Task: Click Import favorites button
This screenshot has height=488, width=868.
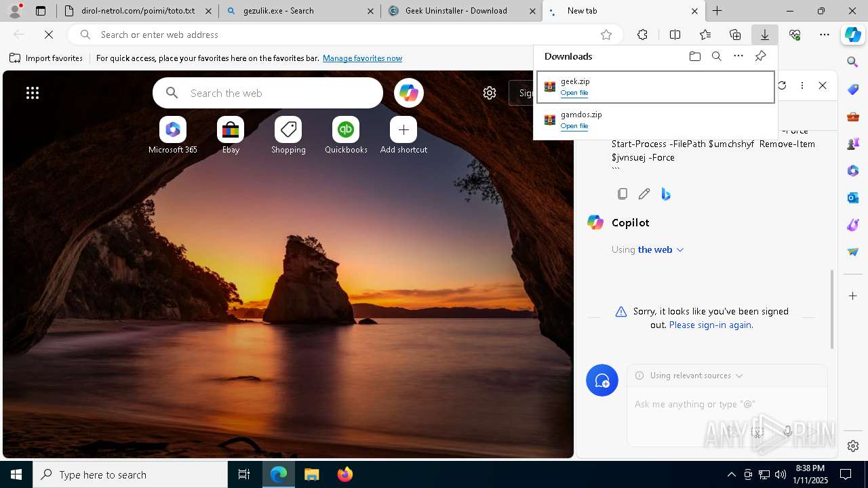Action: [x=46, y=58]
